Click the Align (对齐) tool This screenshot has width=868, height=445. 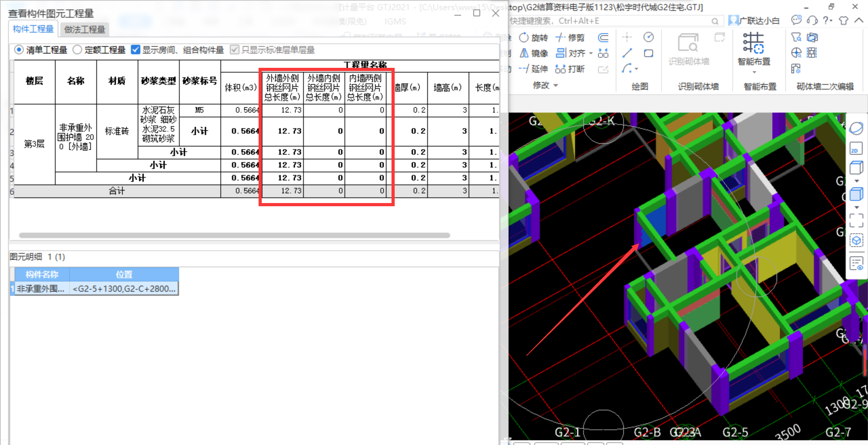pyautogui.click(x=570, y=53)
